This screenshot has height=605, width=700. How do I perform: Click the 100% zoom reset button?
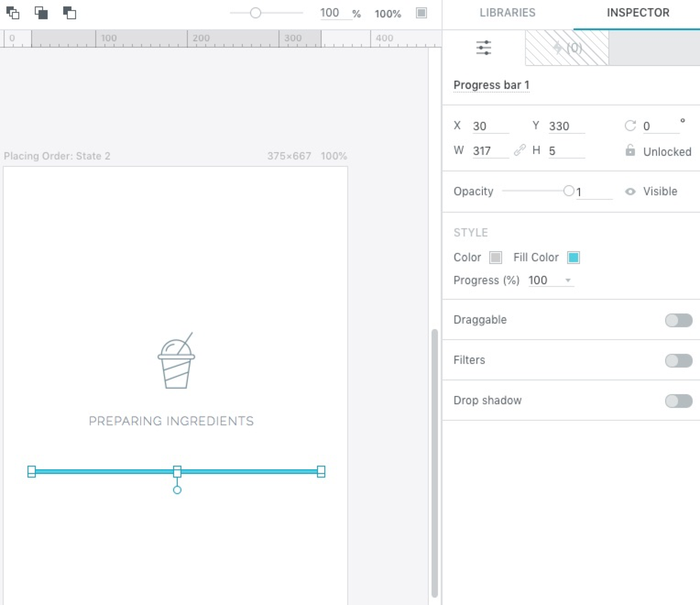point(388,14)
